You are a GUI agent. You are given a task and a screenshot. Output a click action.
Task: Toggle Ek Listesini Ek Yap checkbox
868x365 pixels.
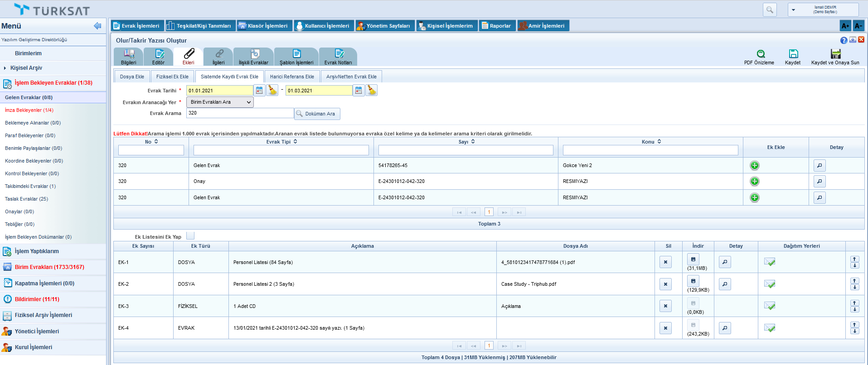190,236
